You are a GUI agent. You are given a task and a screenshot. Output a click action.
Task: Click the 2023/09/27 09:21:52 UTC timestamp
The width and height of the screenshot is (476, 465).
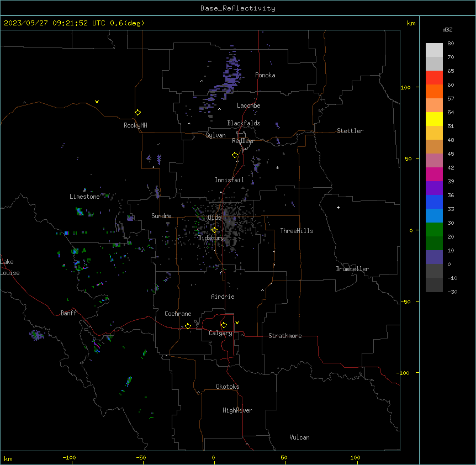coord(55,23)
